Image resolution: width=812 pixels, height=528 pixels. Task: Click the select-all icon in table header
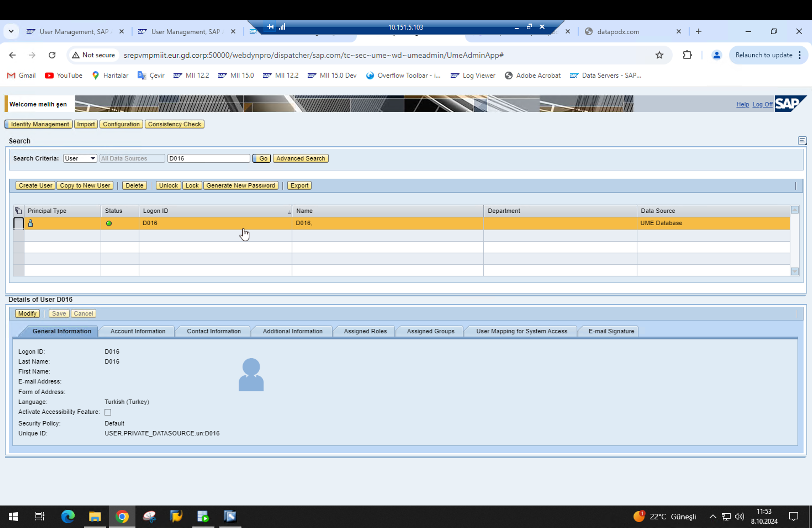pos(19,211)
